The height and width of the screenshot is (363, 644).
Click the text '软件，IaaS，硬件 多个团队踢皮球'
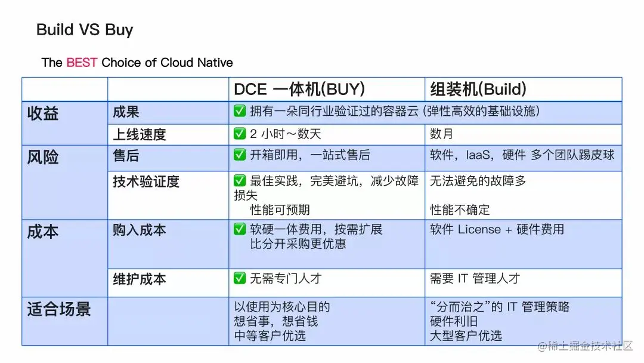pos(522,155)
